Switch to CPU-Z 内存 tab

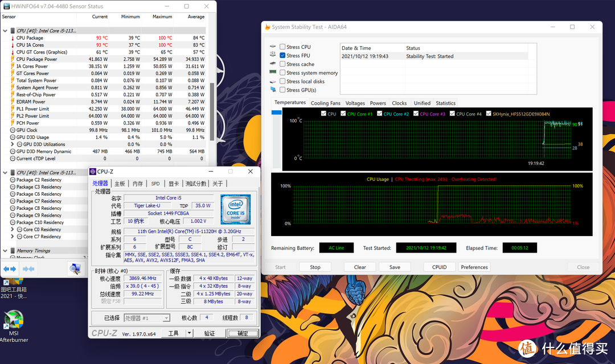tap(138, 183)
